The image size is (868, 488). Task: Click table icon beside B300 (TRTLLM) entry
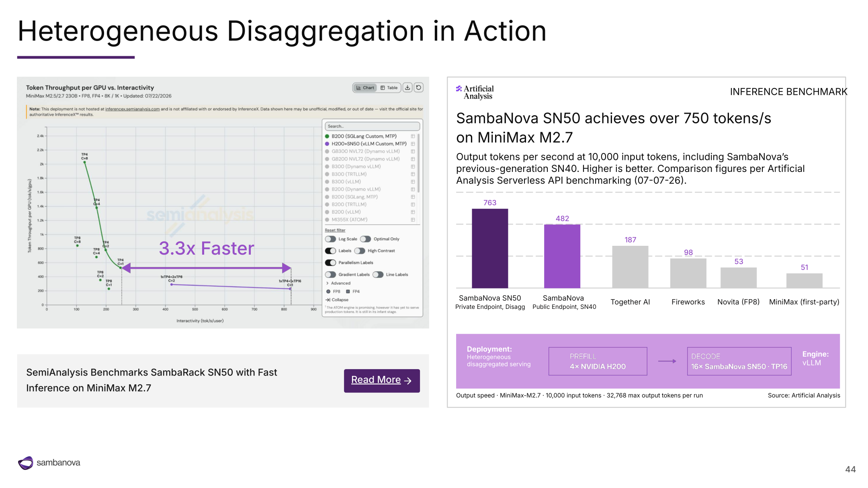click(x=413, y=174)
